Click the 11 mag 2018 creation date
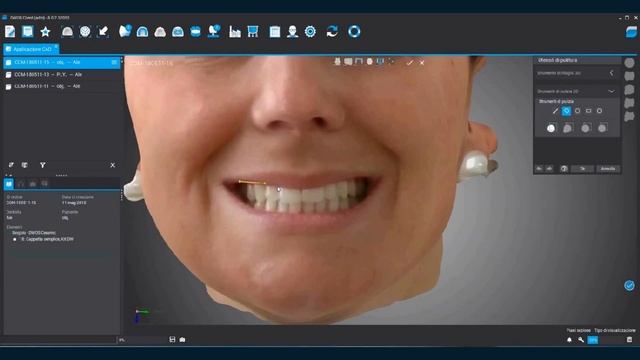The image size is (640, 360). pyautogui.click(x=74, y=202)
